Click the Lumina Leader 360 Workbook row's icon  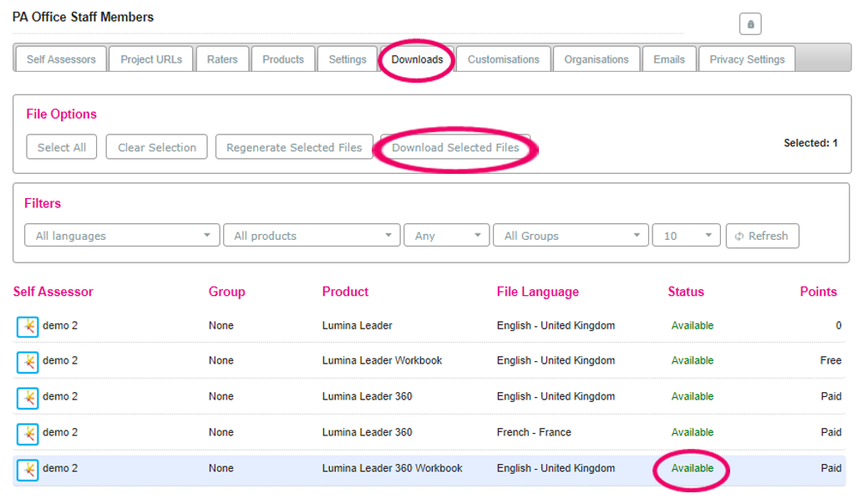(x=28, y=471)
